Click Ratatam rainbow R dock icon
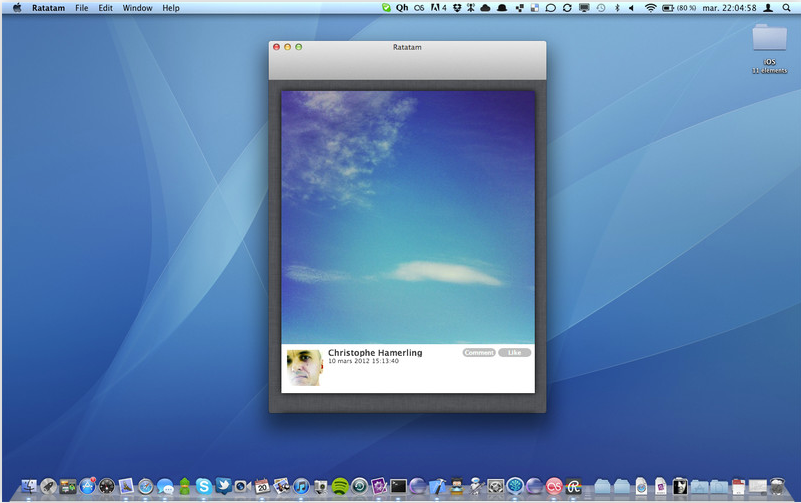 (x=573, y=486)
